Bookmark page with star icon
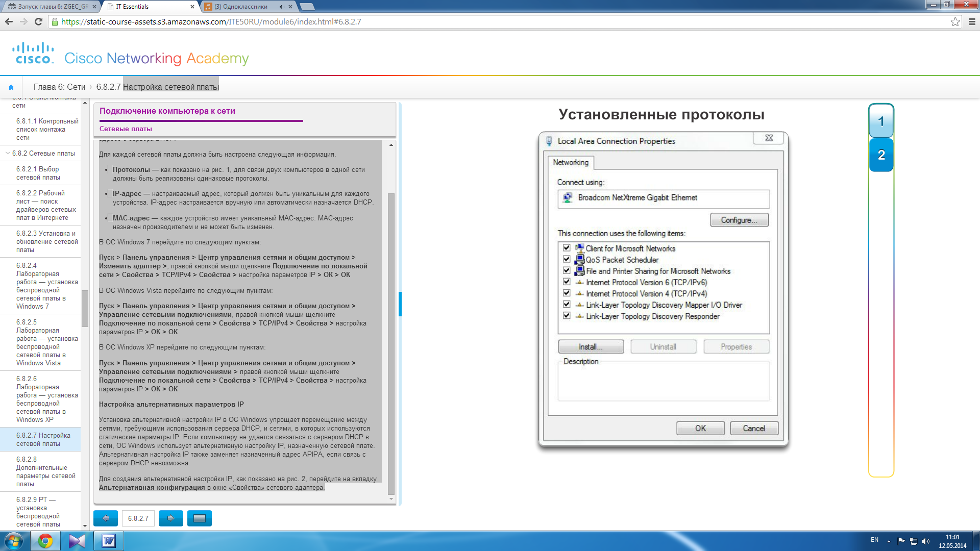 955,22
